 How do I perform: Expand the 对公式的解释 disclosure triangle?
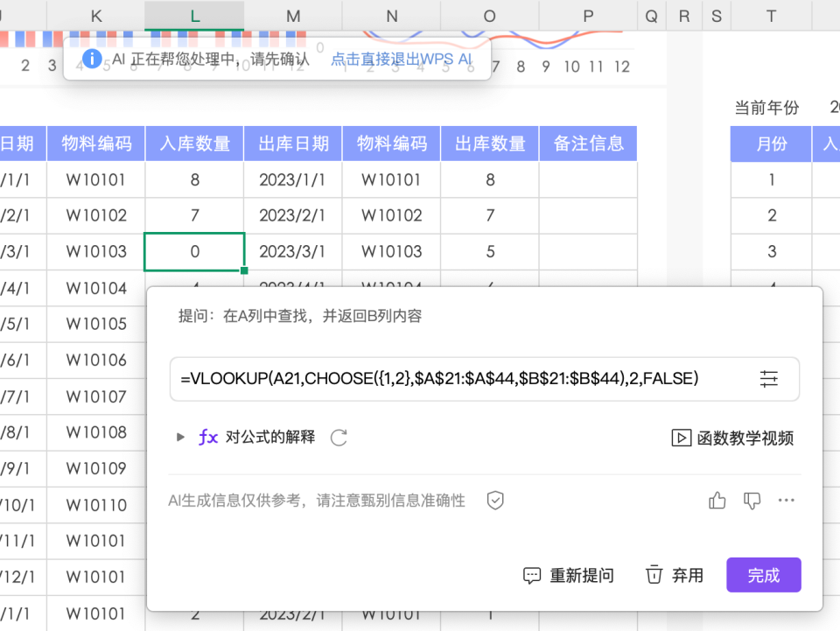[x=182, y=438]
